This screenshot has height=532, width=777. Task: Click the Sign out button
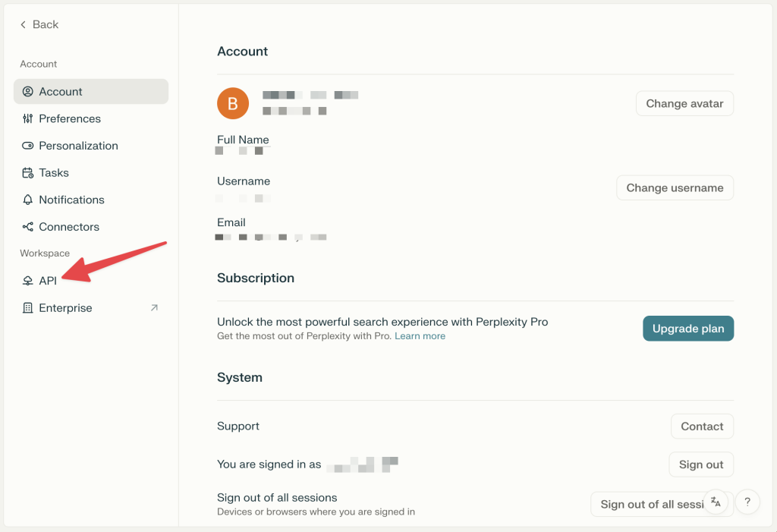click(700, 464)
